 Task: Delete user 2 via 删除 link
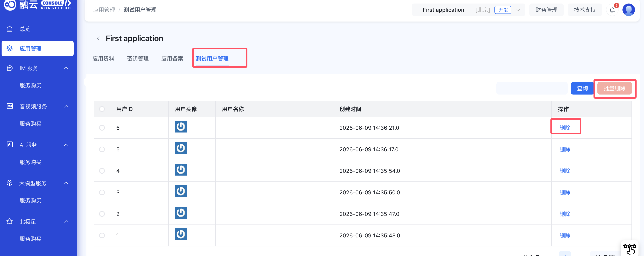click(565, 214)
